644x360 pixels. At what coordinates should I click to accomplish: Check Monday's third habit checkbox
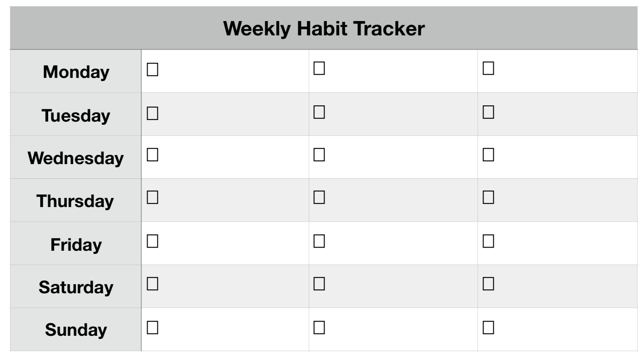pyautogui.click(x=488, y=68)
